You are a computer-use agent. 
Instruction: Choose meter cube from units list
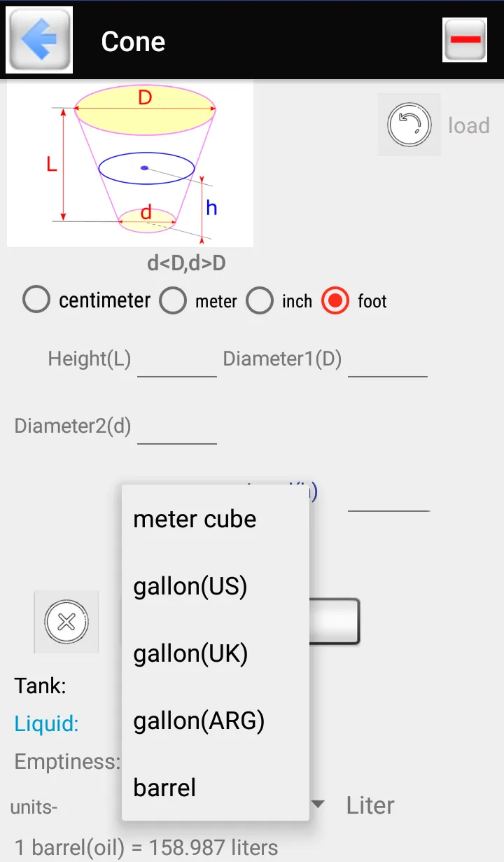[x=216, y=519]
